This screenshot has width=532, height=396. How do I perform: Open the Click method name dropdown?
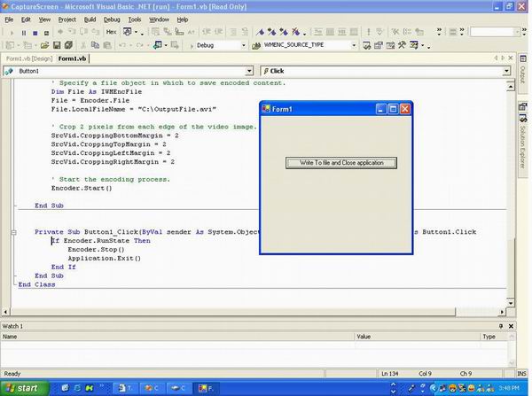(506, 71)
